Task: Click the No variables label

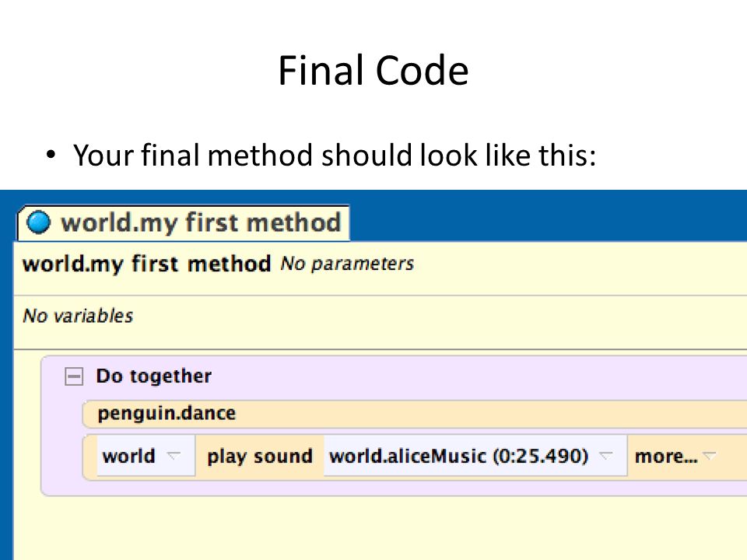Action: click(78, 316)
